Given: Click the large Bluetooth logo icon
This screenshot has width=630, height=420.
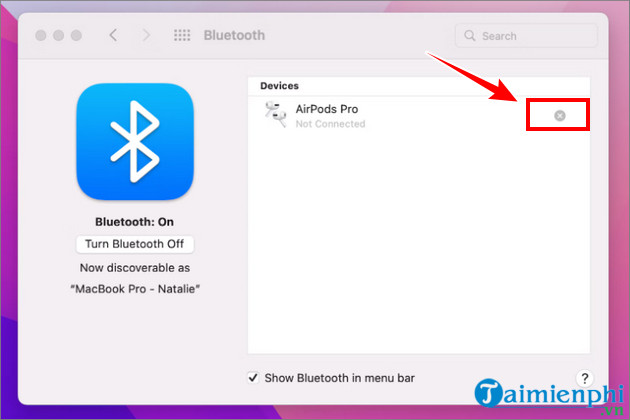Looking at the screenshot, I should [x=135, y=141].
